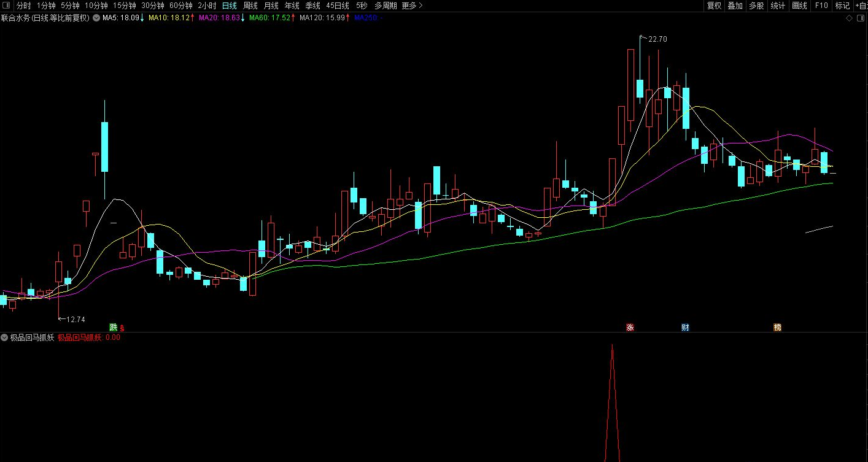Click the green 跌 marker icon
Screen dimensions: 868x462
click(x=113, y=327)
